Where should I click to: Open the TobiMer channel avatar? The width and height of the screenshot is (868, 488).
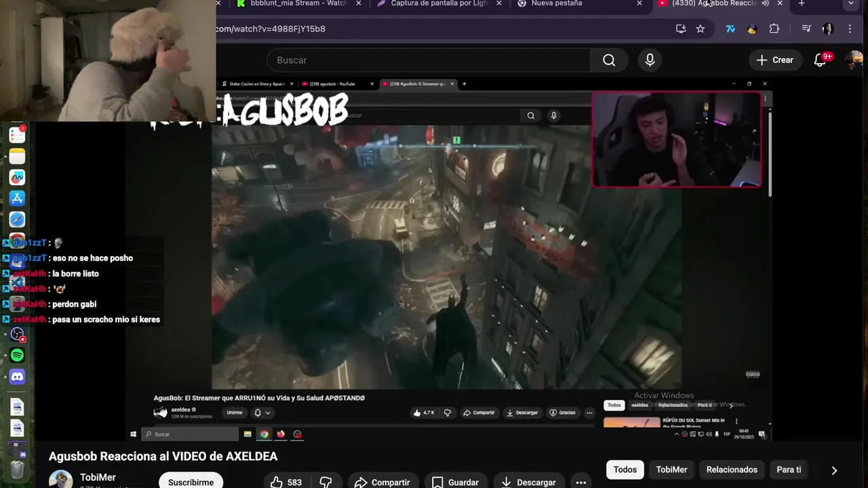point(60,479)
